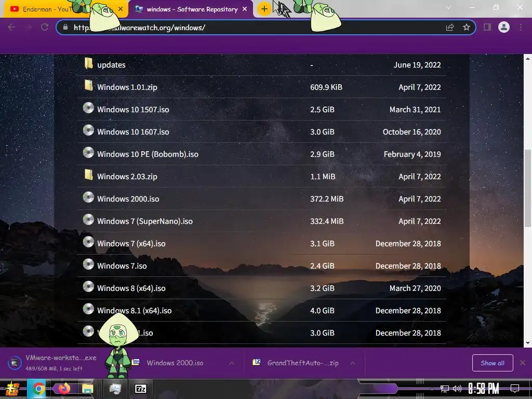Open a new tab with plus button
The image size is (532, 399).
pos(264,9)
